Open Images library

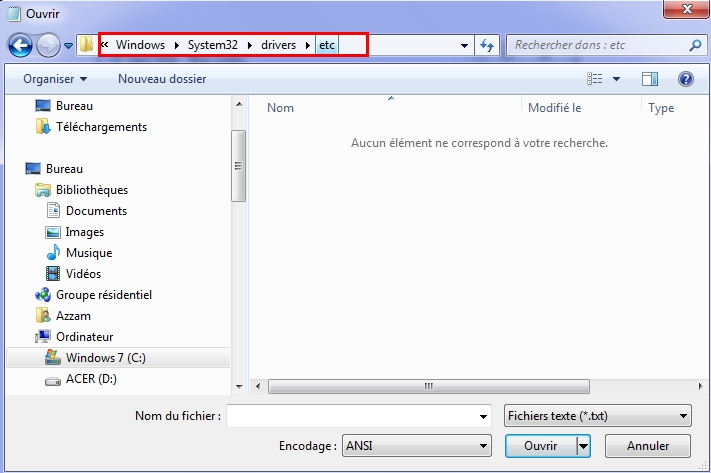tap(85, 232)
